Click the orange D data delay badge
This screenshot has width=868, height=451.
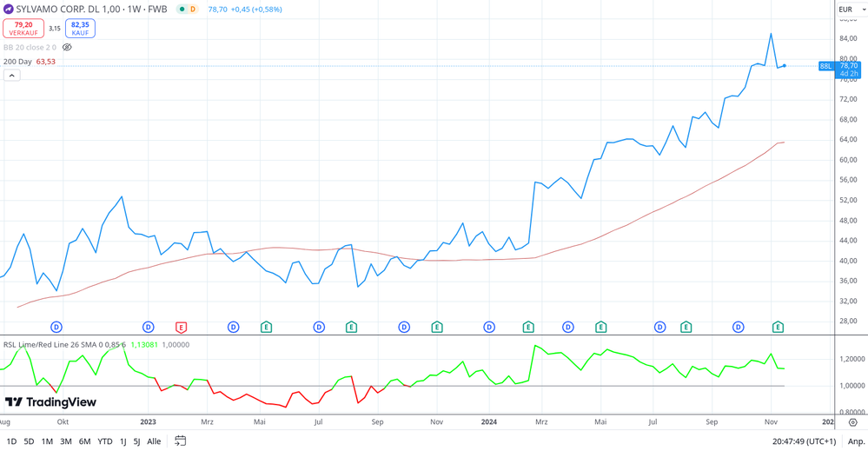[x=193, y=10]
